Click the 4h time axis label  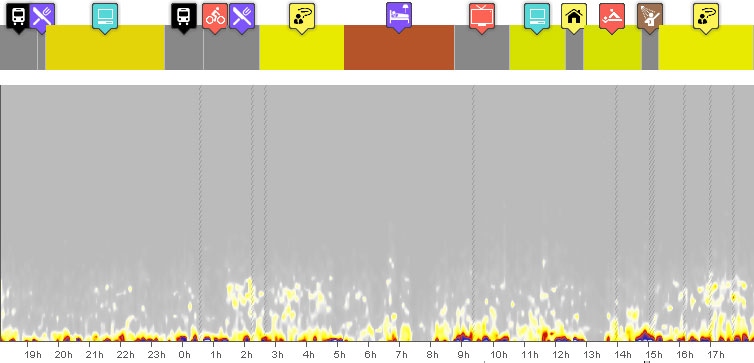(x=309, y=355)
